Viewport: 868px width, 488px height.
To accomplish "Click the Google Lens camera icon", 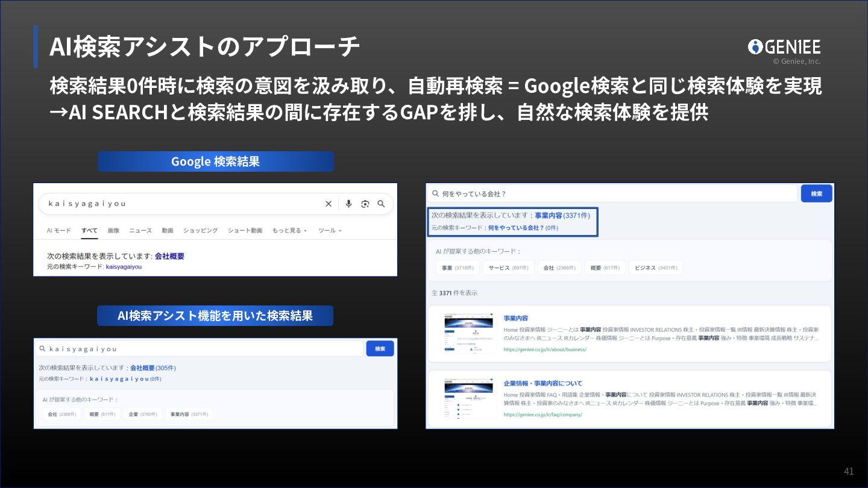I will pos(365,204).
